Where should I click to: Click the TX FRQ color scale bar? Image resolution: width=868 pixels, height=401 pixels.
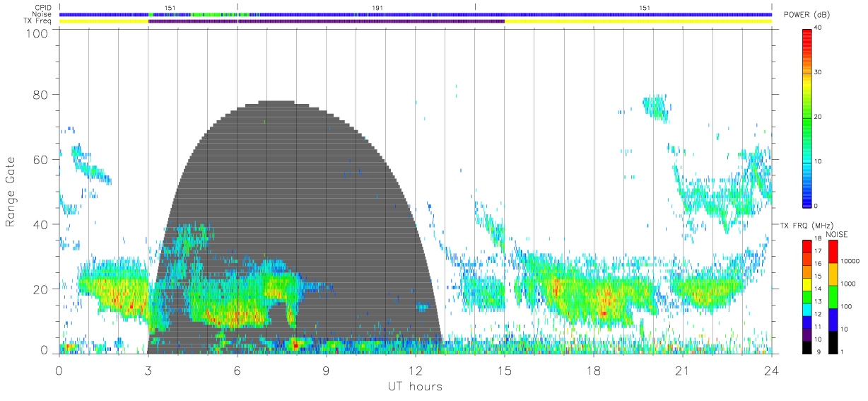click(808, 296)
